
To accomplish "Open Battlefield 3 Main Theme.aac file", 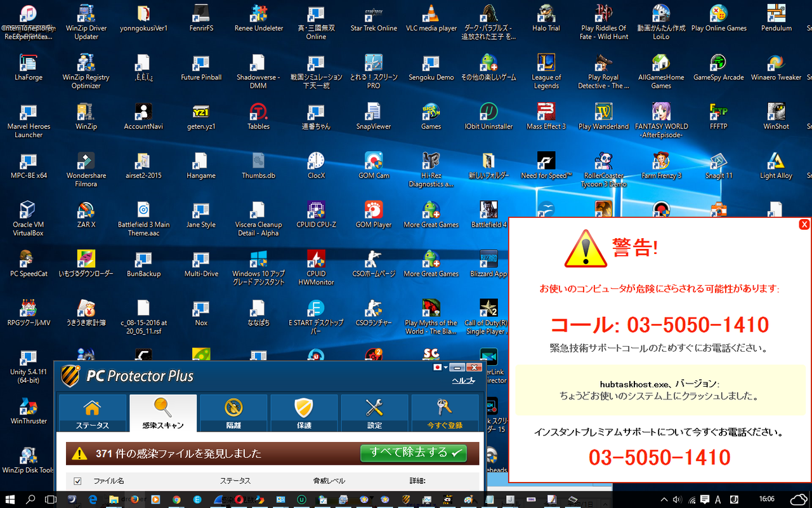I will tap(143, 219).
